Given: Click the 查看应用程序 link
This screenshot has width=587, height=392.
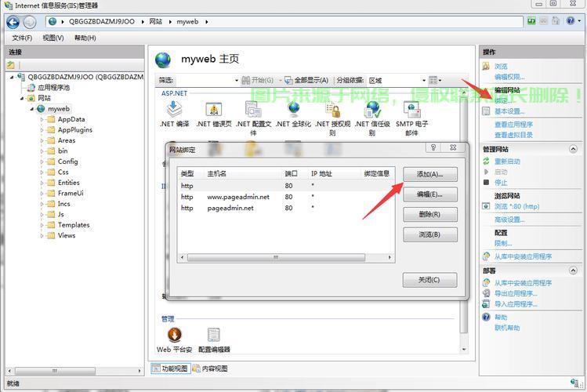Looking at the screenshot, I should (x=513, y=125).
